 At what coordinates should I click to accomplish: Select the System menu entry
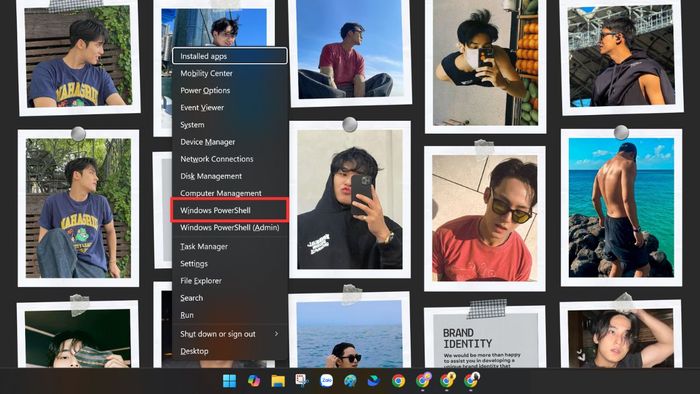(x=229, y=125)
